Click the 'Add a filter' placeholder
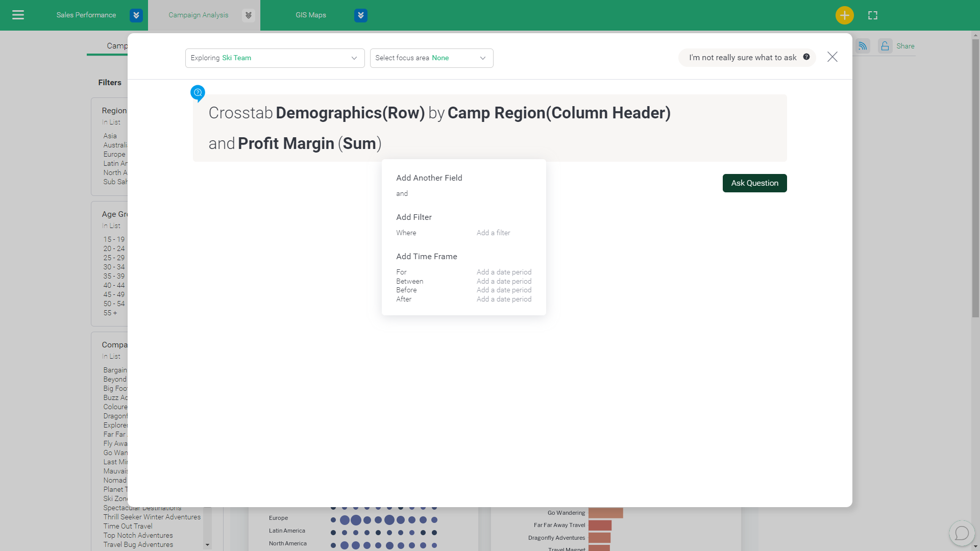This screenshot has width=980, height=551. tap(493, 233)
